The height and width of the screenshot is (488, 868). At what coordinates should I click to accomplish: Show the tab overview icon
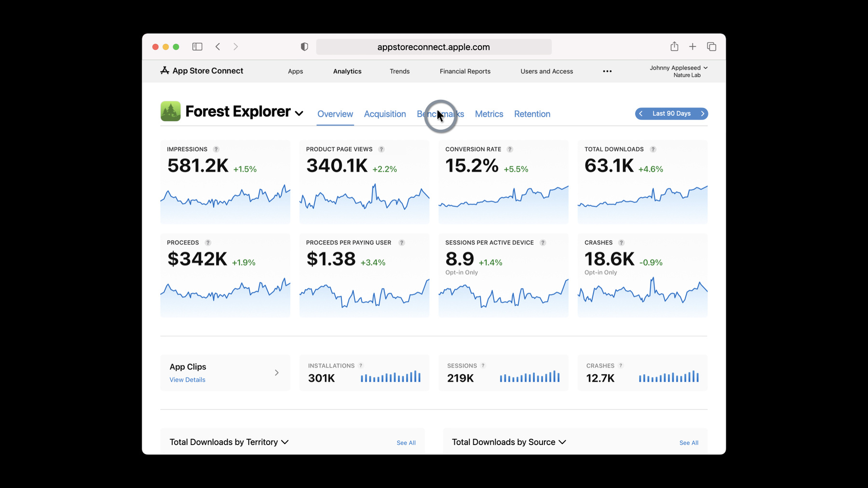711,47
